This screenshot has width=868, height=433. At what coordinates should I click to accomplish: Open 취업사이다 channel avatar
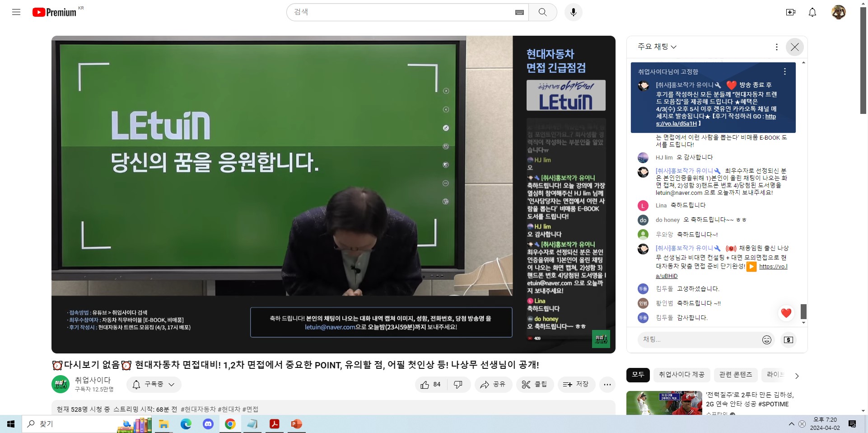click(x=61, y=384)
